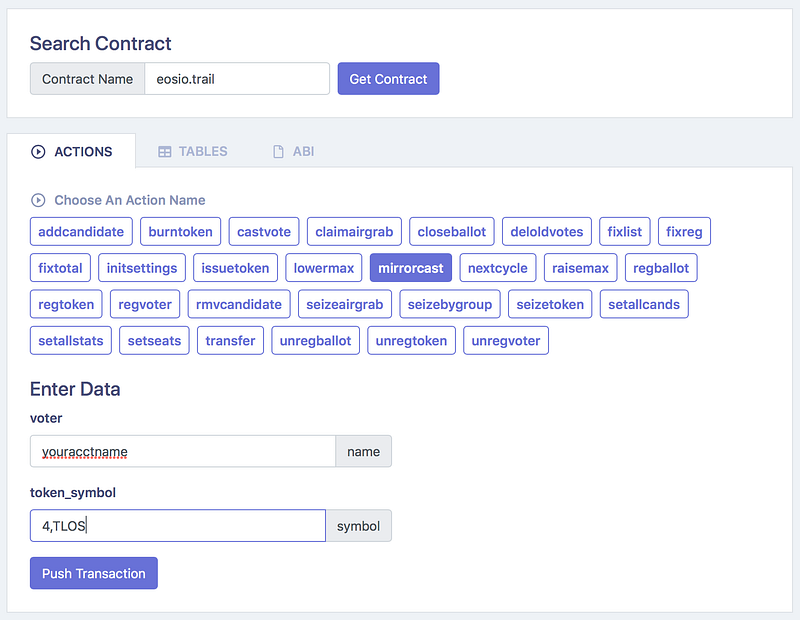The width and height of the screenshot is (800, 620).
Task: Select the addcandidate action
Action: [81, 232]
